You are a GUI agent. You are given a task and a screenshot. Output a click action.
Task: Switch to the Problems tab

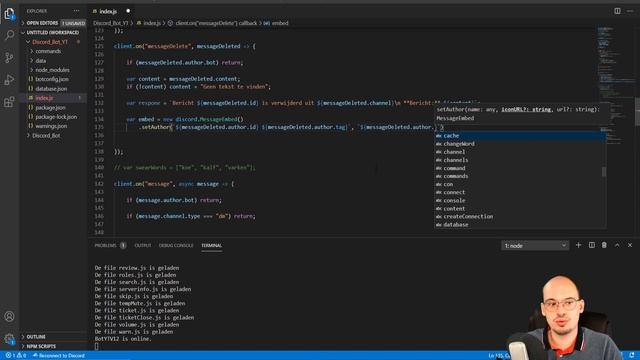[x=110, y=245]
